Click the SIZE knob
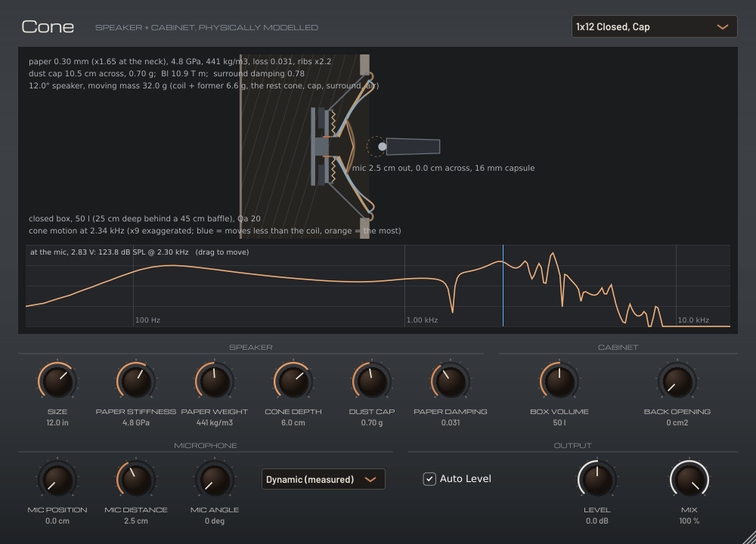Viewport: 756px width, 544px height. click(x=57, y=381)
